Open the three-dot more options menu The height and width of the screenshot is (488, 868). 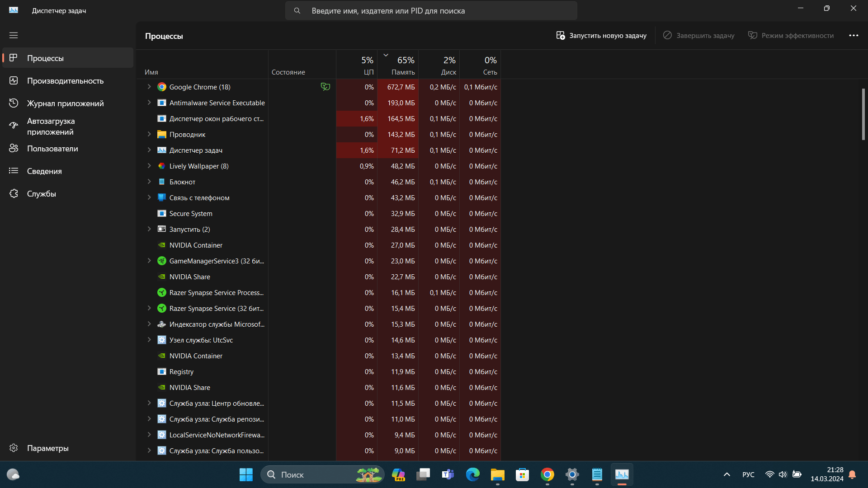click(x=854, y=35)
